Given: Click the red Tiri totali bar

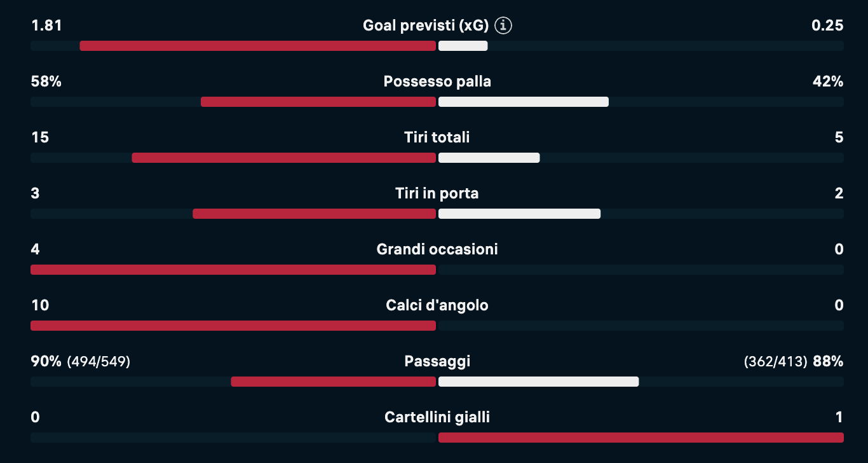Looking at the screenshot, I should pyautogui.click(x=284, y=158).
